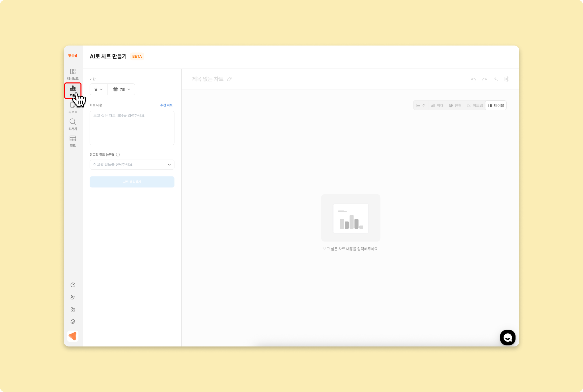Viewport: 583px width, 392px height.
Task: Open the settings gear icon
Action: coord(73,322)
